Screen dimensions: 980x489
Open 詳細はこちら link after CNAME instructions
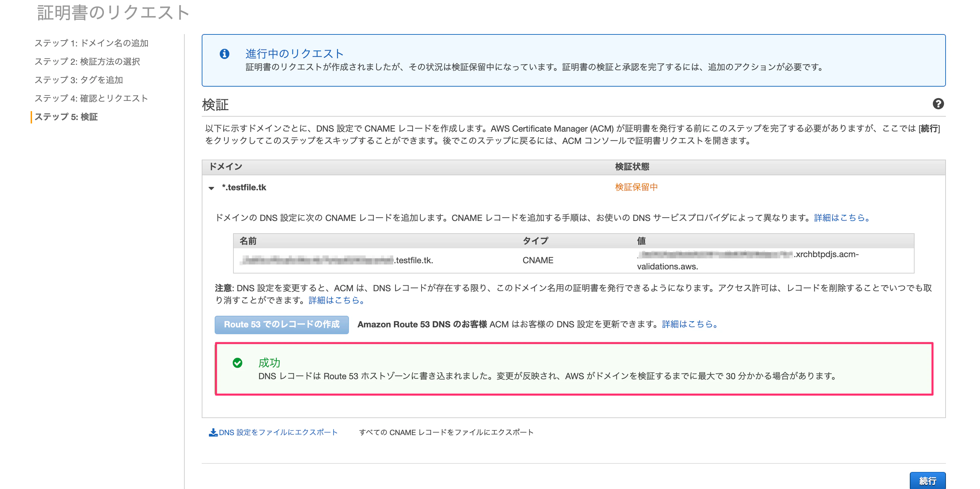(842, 218)
